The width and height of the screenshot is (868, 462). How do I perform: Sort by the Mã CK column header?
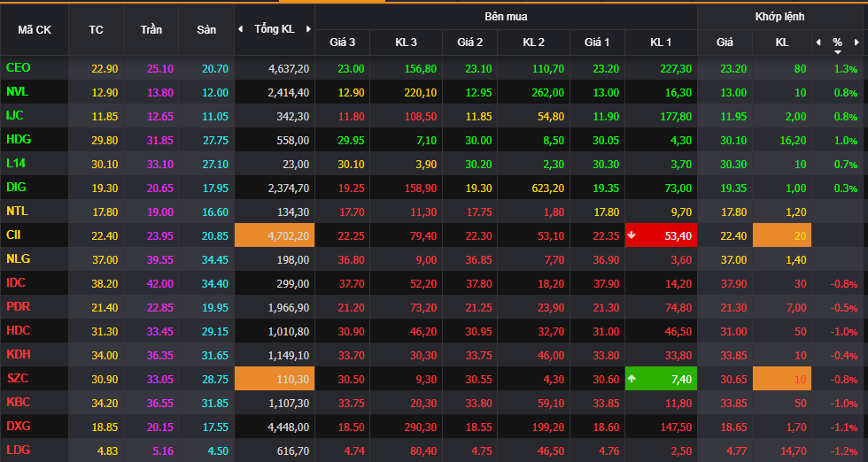point(35,30)
